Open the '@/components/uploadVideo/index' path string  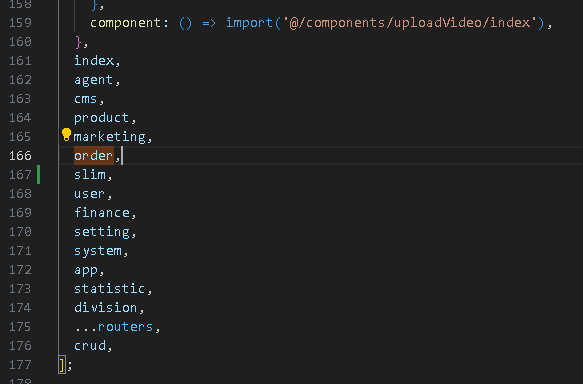click(410, 23)
